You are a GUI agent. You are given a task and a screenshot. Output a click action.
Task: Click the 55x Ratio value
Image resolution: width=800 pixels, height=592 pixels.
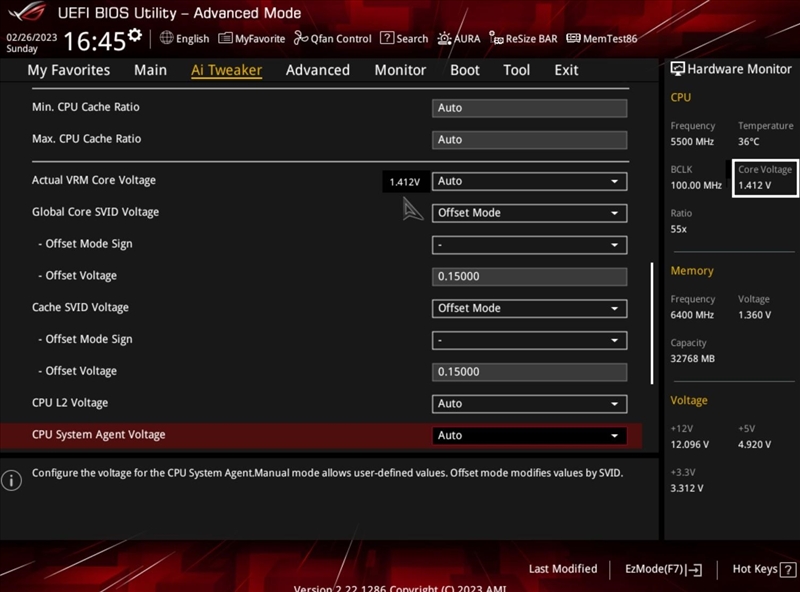click(x=679, y=229)
